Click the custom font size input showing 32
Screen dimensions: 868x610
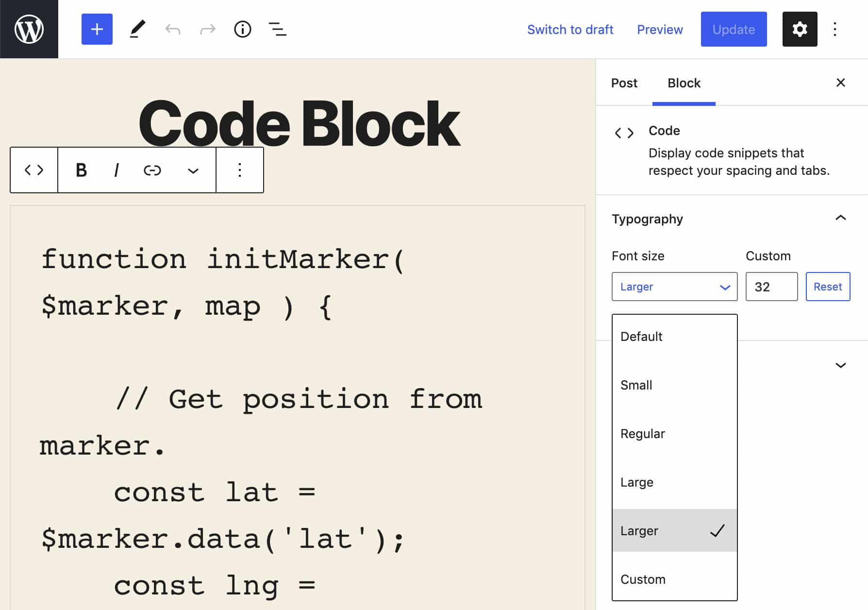click(771, 287)
